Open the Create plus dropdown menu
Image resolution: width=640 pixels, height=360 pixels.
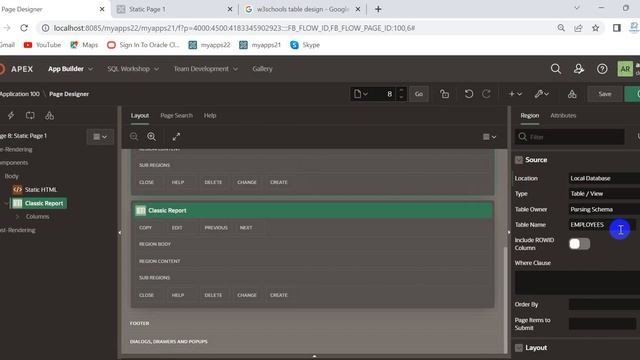click(x=515, y=94)
